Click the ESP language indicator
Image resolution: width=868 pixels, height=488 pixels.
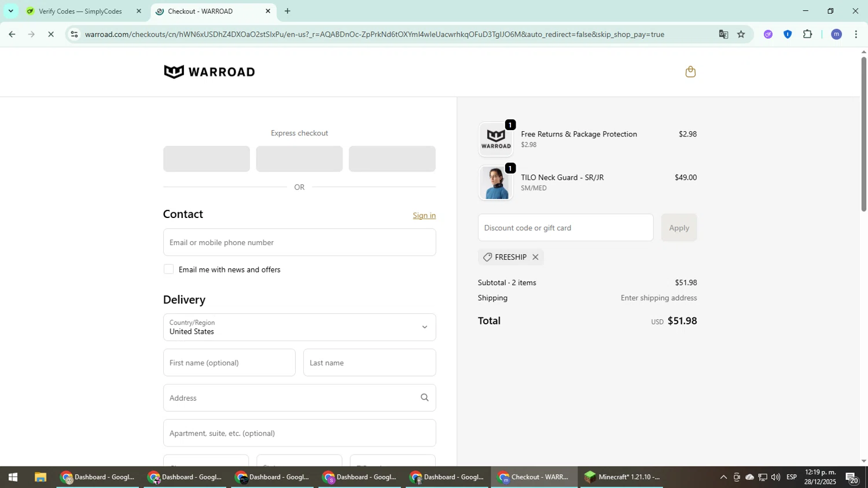point(792,477)
